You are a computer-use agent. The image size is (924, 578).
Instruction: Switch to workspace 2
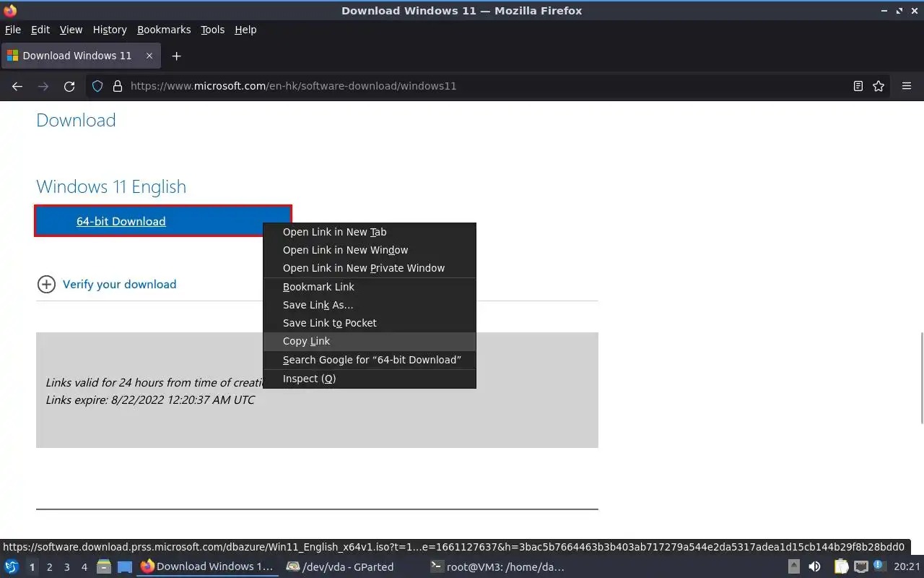point(49,567)
